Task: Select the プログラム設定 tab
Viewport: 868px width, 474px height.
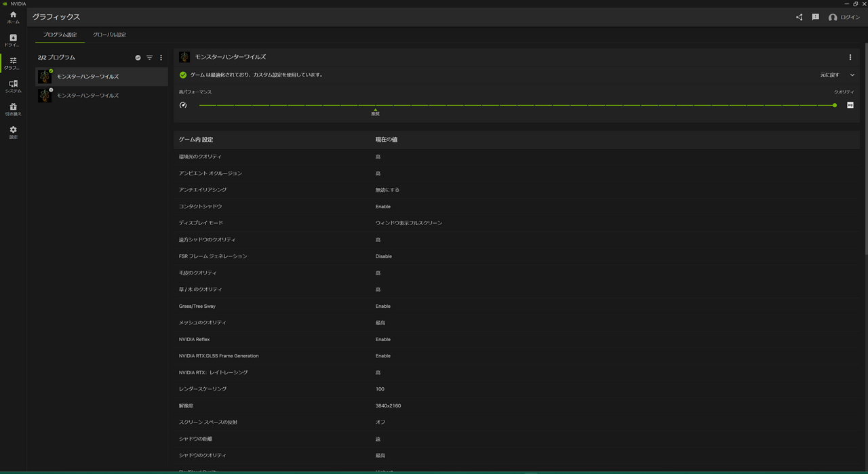Action: [59, 35]
